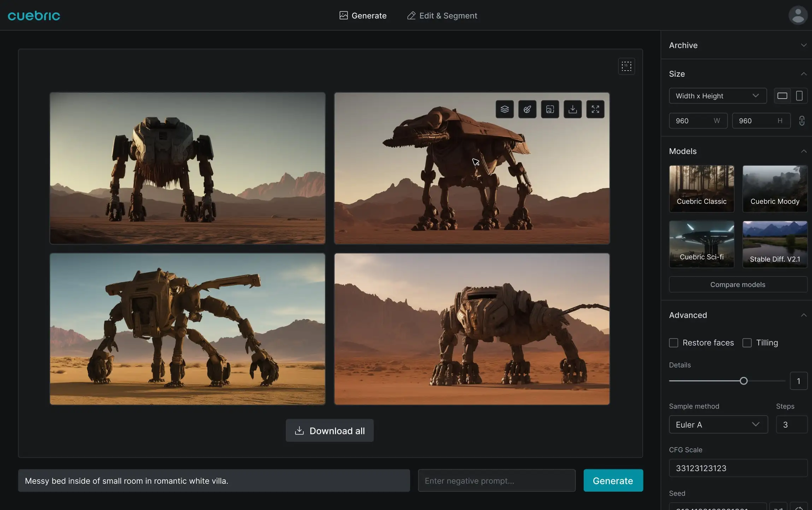This screenshot has width=812, height=510.
Task: Select landscape orientation toggle
Action: [782, 96]
